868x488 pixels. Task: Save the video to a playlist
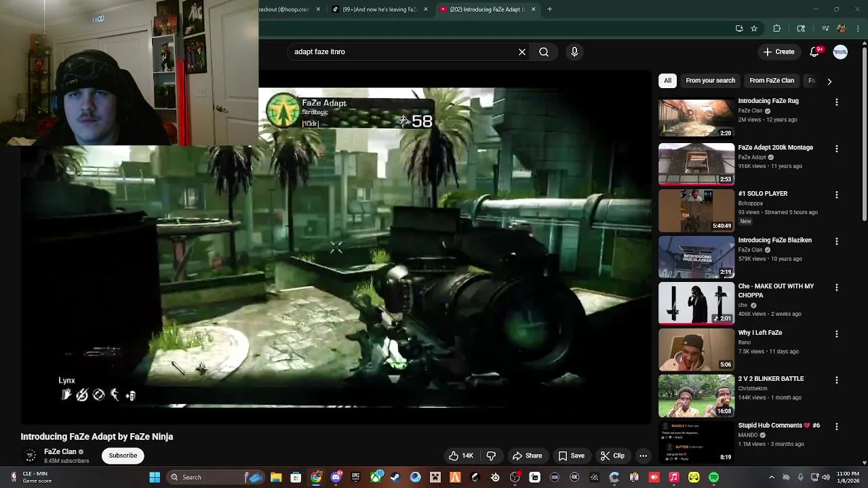(x=571, y=455)
